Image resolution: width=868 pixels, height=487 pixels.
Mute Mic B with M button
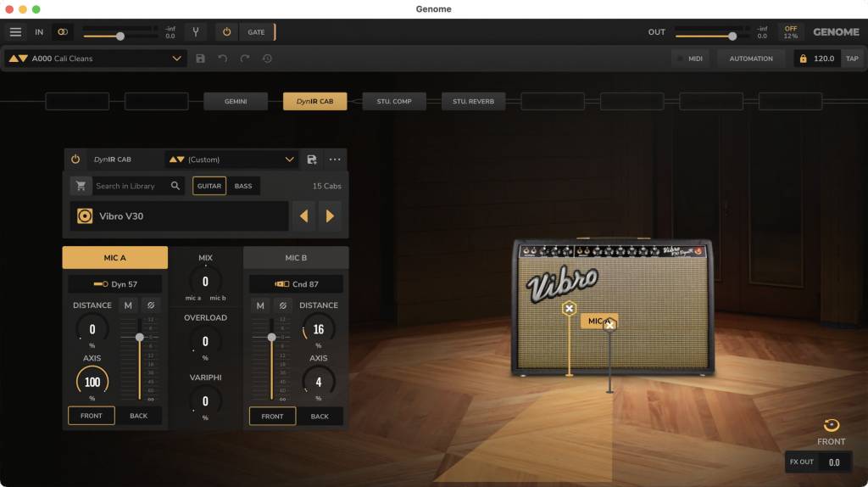tap(260, 305)
